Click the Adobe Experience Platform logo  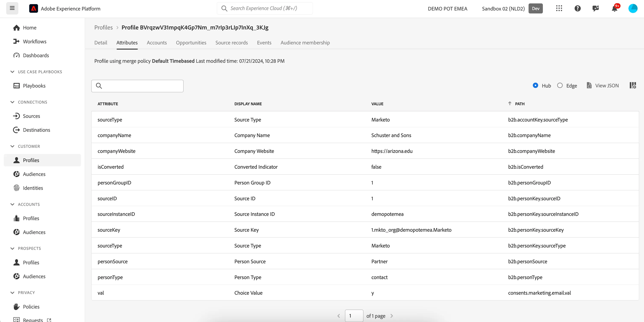[x=34, y=9]
